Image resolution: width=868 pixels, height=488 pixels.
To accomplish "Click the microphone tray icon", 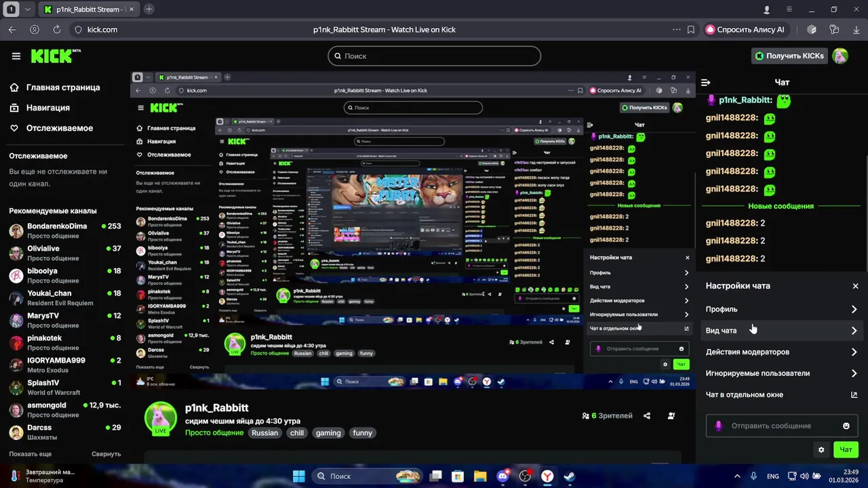I will pos(753,476).
